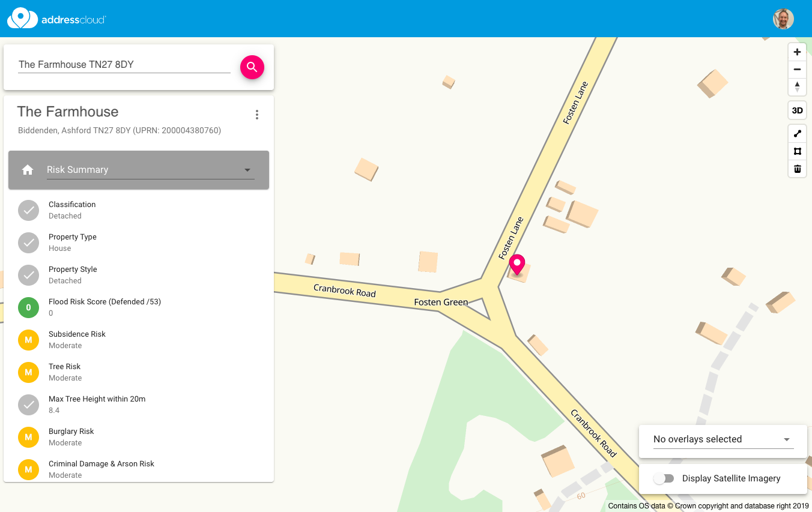Click the Classification check icon

[x=28, y=210]
